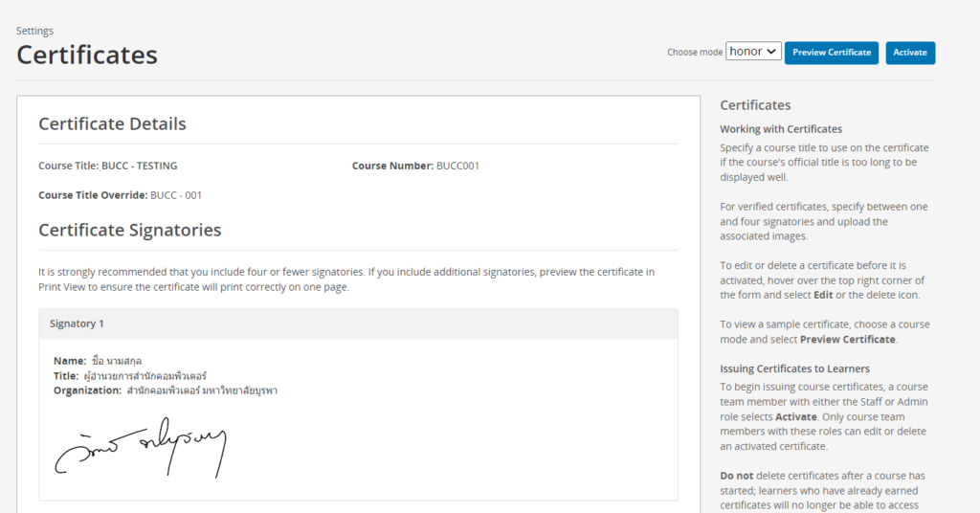The height and width of the screenshot is (513, 980).
Task: Click the Certificates heading in the help sidebar
Action: point(755,105)
